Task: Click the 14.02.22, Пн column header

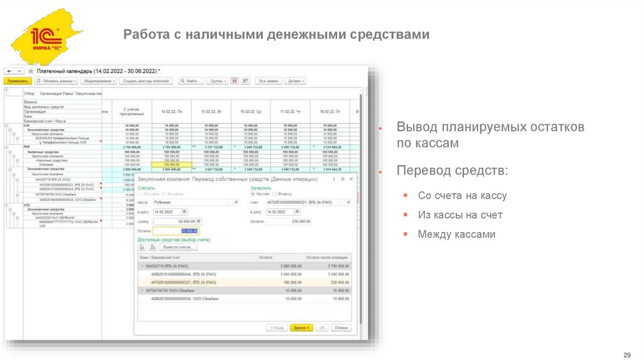Action: pos(172,112)
